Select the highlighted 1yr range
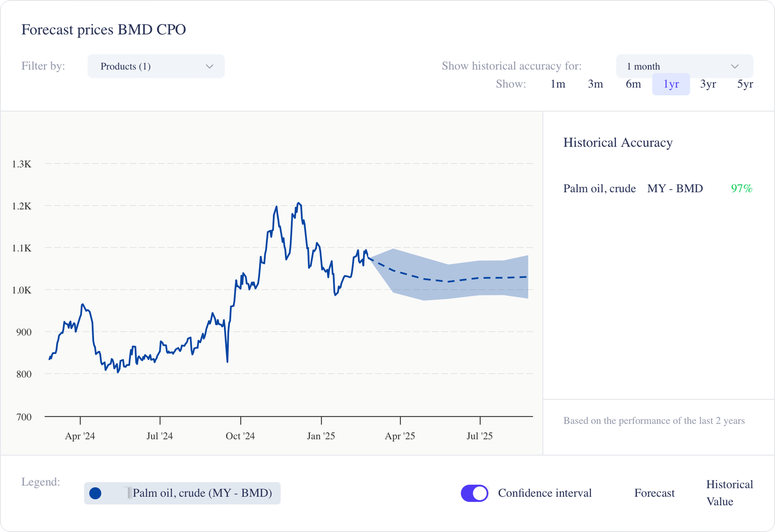Image resolution: width=775 pixels, height=532 pixels. 671,84
